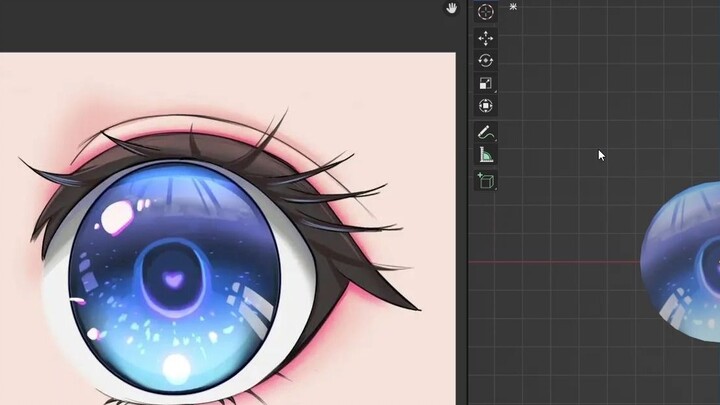Select the 3D Cursor tool
The image size is (720, 405).
(485, 12)
